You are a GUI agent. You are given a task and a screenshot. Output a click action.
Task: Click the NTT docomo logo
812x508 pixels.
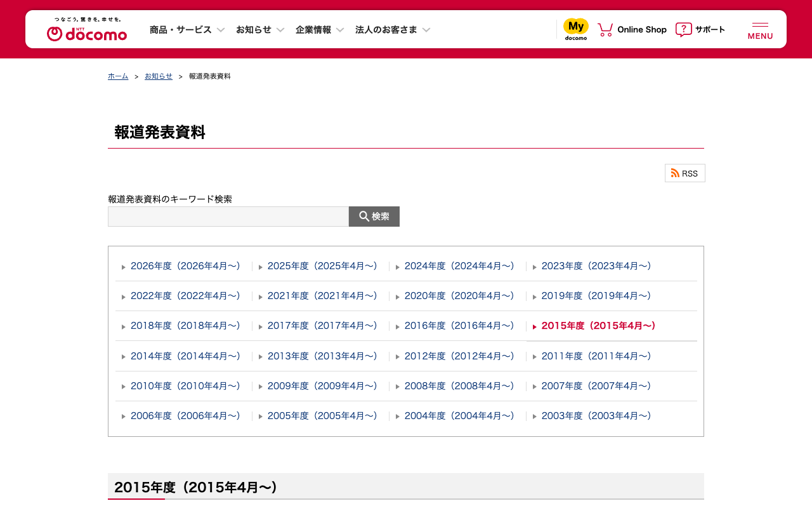[87, 30]
